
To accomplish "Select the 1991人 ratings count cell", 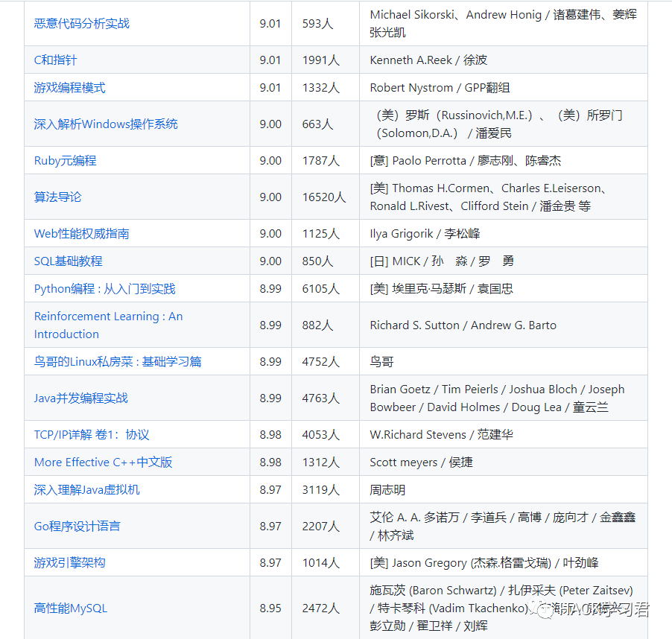I will [x=326, y=60].
